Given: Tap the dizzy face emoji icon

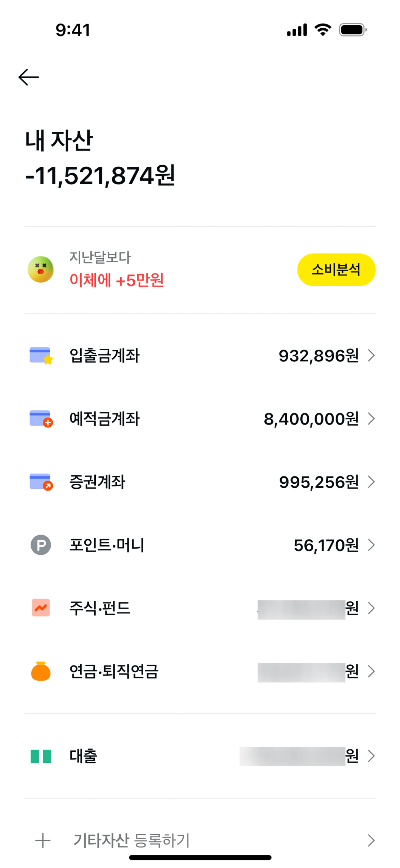Looking at the screenshot, I should point(41,269).
